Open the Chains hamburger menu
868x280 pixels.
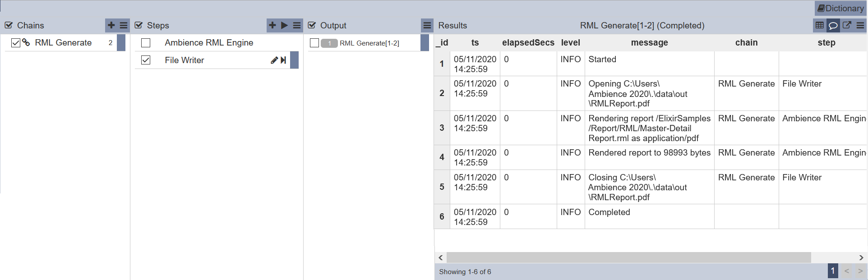pos(124,25)
